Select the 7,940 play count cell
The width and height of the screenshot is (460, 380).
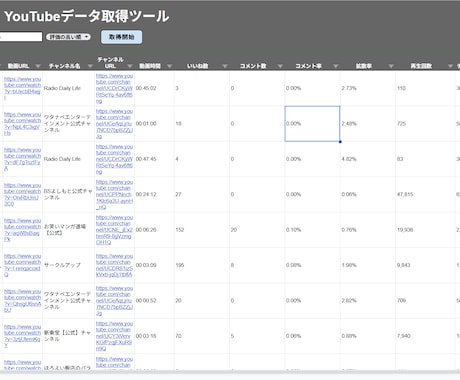pos(425,336)
